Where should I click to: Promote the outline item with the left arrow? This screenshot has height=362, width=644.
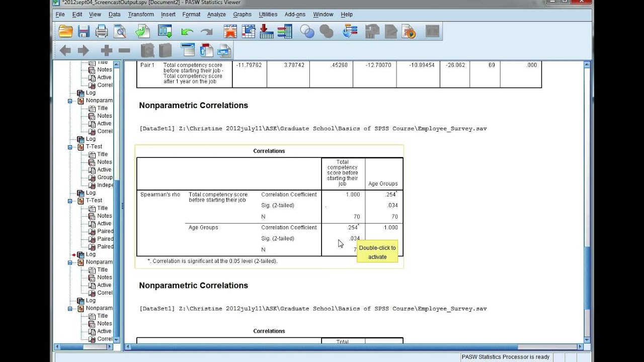point(65,50)
